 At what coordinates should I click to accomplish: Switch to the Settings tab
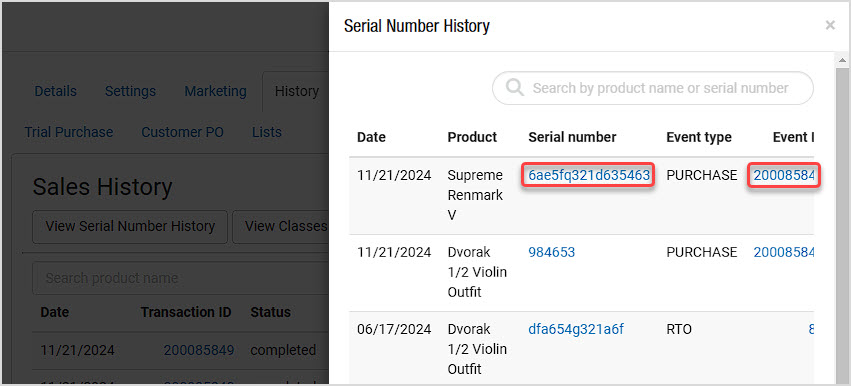pyautogui.click(x=130, y=91)
